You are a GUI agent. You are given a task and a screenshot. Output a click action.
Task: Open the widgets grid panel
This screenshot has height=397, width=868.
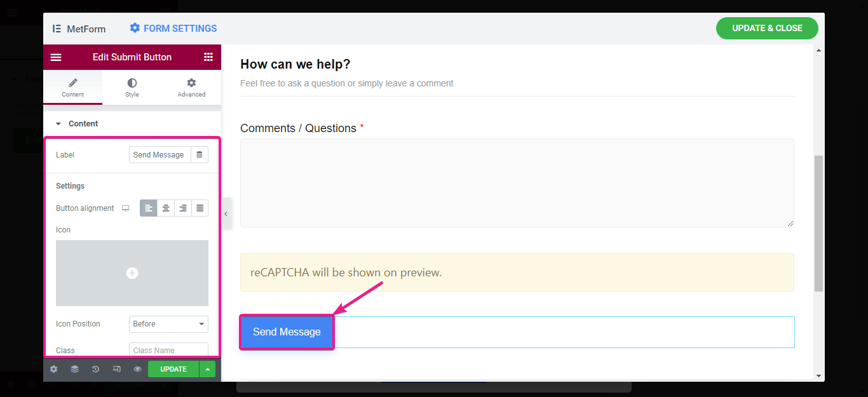pyautogui.click(x=208, y=57)
